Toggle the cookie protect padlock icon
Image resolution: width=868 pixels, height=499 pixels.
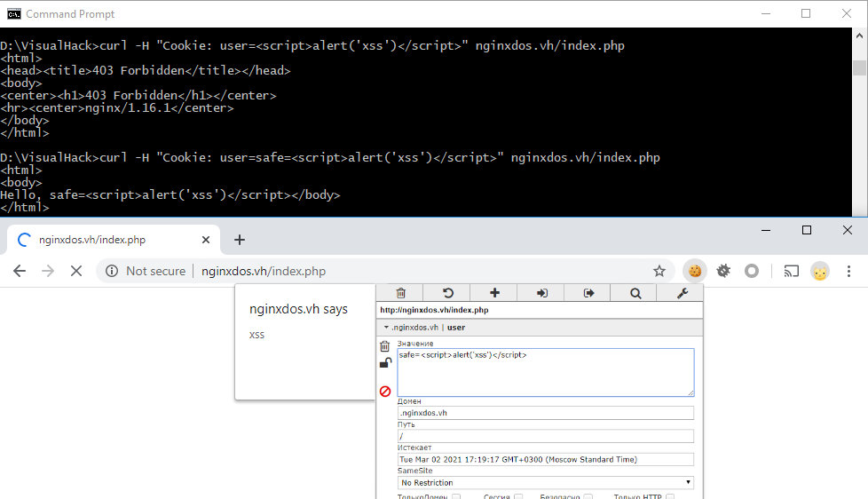pos(385,363)
